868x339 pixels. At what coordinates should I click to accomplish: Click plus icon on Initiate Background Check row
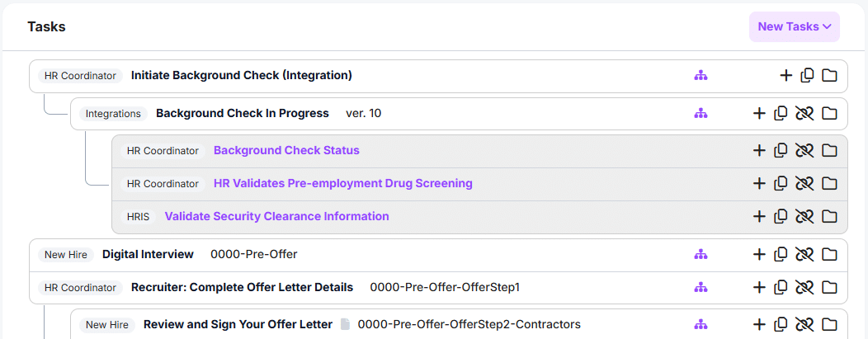(x=785, y=76)
